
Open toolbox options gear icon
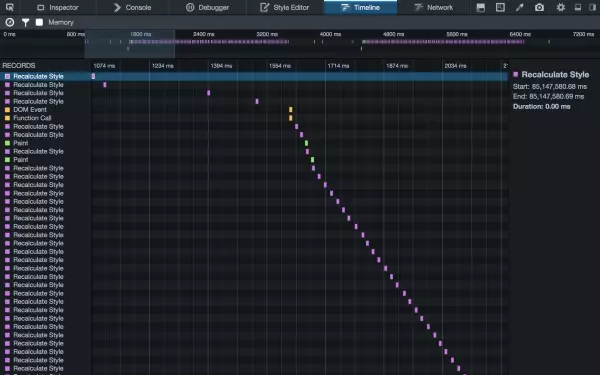pos(561,7)
